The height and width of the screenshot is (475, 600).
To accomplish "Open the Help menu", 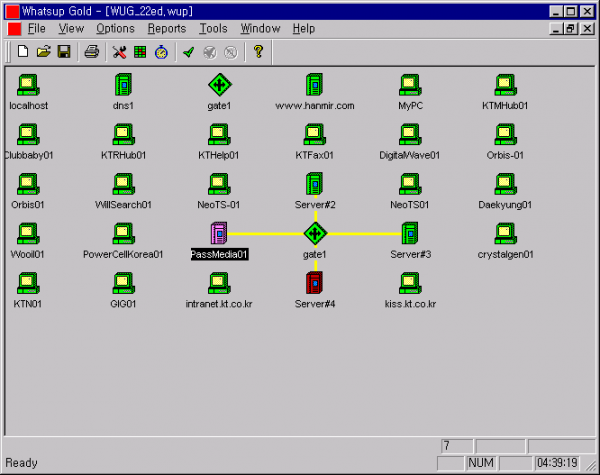I will [x=304, y=29].
